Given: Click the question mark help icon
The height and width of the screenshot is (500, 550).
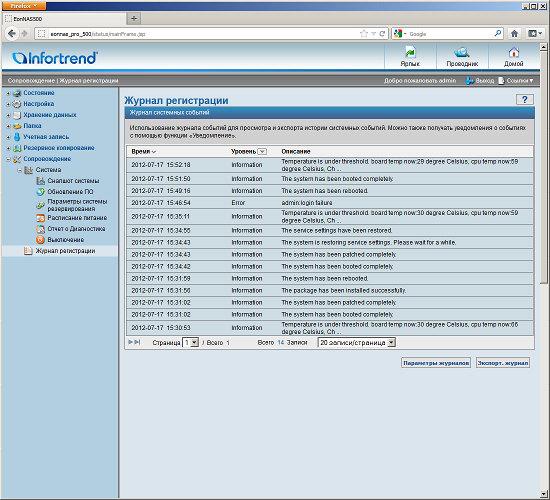Looking at the screenshot, I should pyautogui.click(x=524, y=100).
